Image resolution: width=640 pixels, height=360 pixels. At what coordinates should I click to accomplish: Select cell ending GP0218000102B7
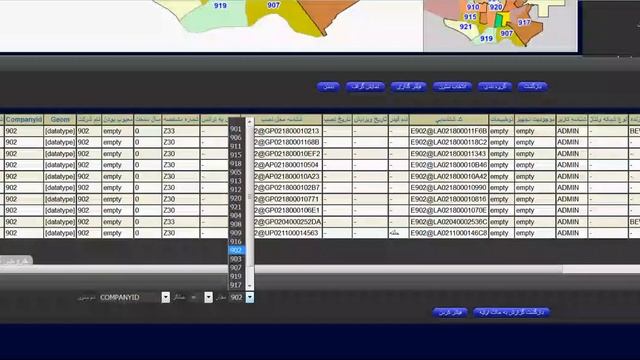coord(288,188)
